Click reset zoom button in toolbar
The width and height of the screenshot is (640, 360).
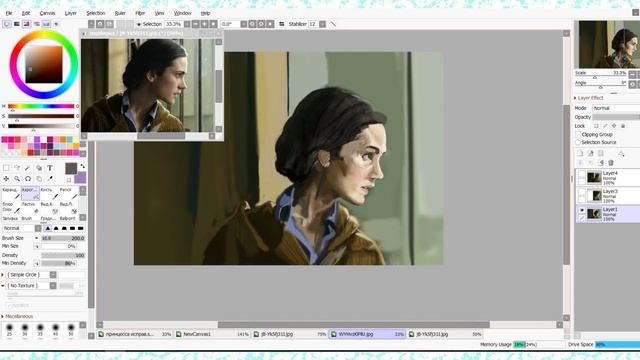point(213,24)
